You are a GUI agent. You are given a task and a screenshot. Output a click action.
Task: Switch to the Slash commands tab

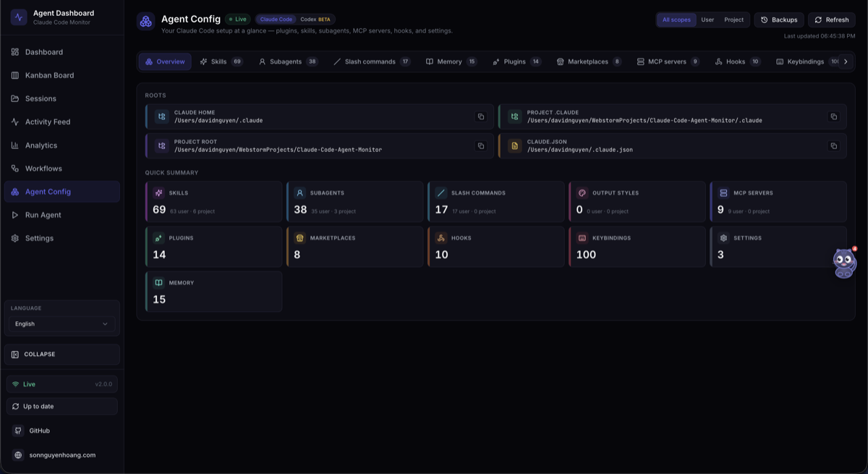pyautogui.click(x=372, y=62)
